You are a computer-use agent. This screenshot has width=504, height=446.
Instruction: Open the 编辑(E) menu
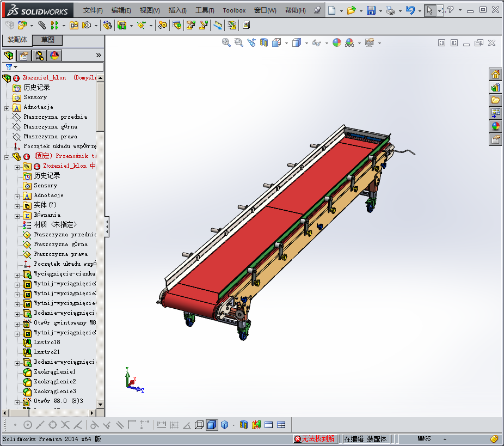[121, 10]
